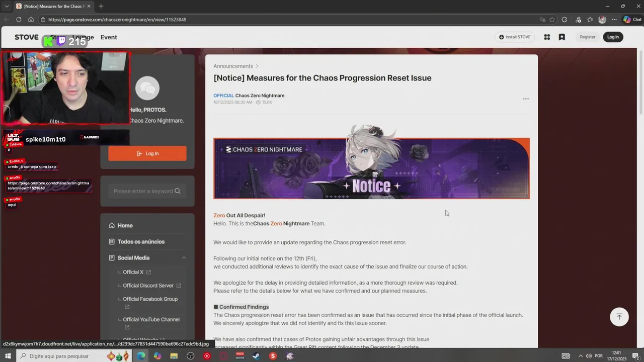Screen dimensions: 644x362
Task: Open Edge from the taskbar
Action: pyautogui.click(x=141, y=356)
